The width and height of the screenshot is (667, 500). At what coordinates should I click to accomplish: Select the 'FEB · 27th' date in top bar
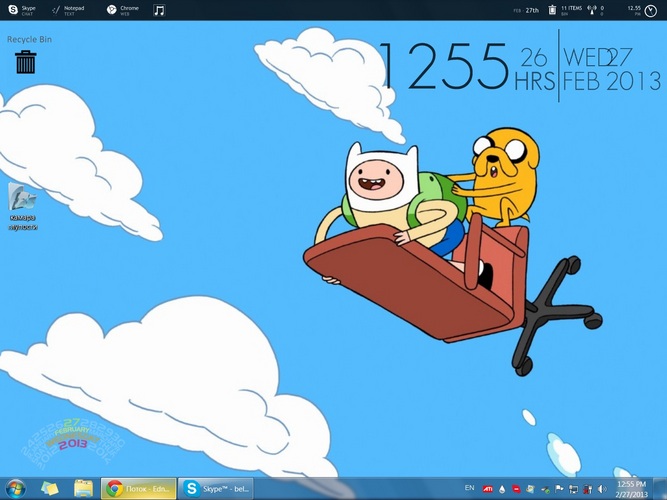point(526,11)
